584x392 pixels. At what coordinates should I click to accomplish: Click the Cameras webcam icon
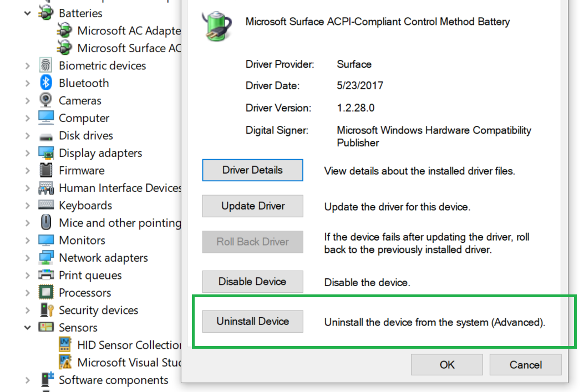(46, 100)
